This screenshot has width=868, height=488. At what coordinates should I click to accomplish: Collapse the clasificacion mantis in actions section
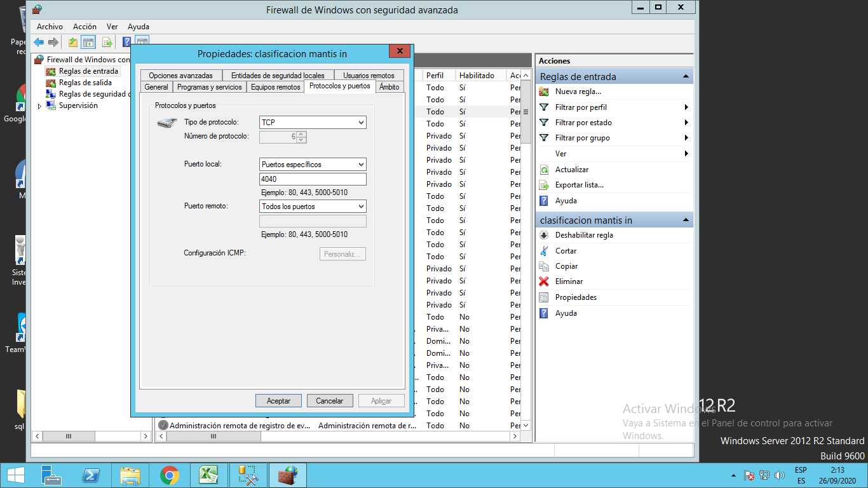(x=686, y=220)
